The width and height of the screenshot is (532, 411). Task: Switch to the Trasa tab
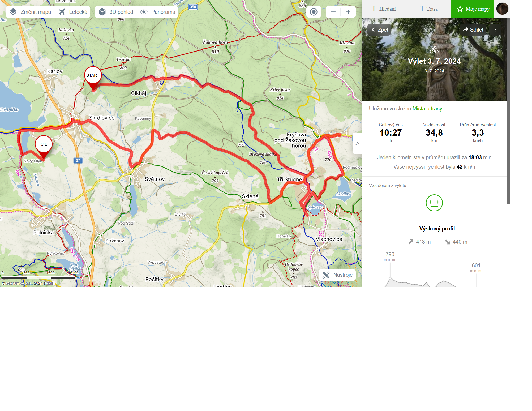click(x=428, y=9)
